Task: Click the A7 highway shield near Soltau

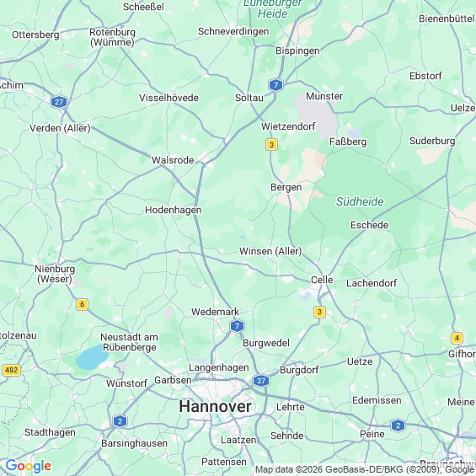Action: pos(275,85)
